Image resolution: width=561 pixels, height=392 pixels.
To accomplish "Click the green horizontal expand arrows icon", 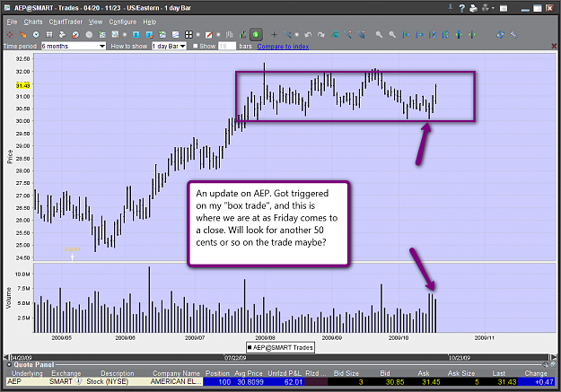I will coord(459,35).
